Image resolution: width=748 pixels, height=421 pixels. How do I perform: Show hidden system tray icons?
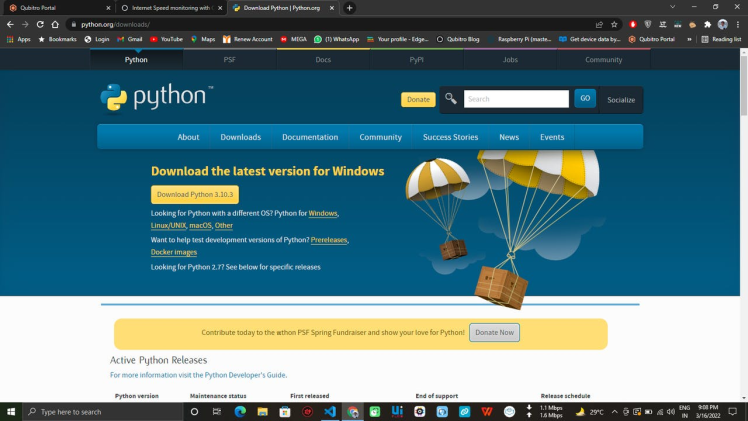pyautogui.click(x=614, y=411)
